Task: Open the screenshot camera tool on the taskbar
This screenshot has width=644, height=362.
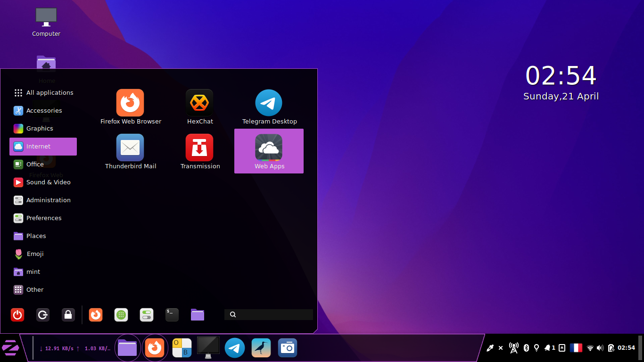Action: point(288,348)
